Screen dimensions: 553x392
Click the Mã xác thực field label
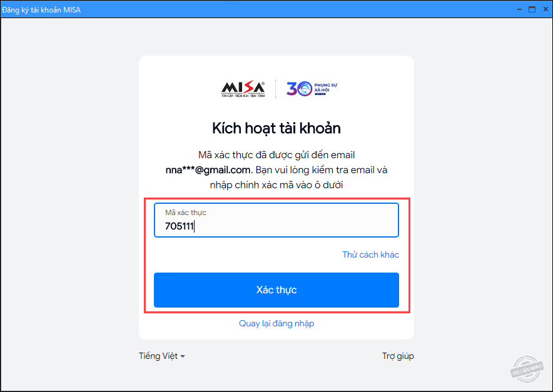tap(186, 213)
